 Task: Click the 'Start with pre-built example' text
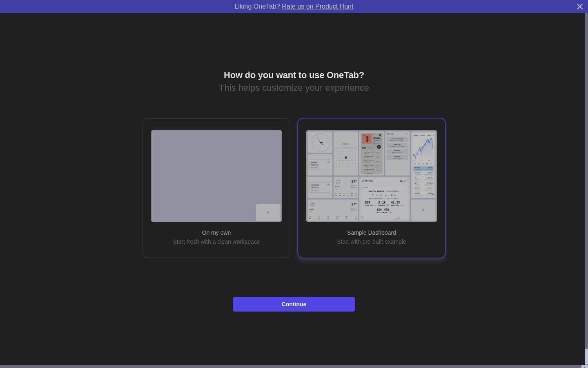[x=372, y=242]
